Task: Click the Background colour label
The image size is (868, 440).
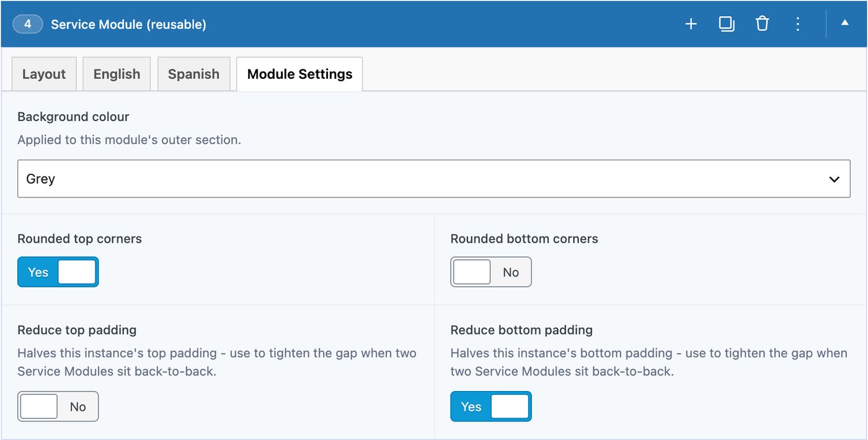Action: click(73, 117)
